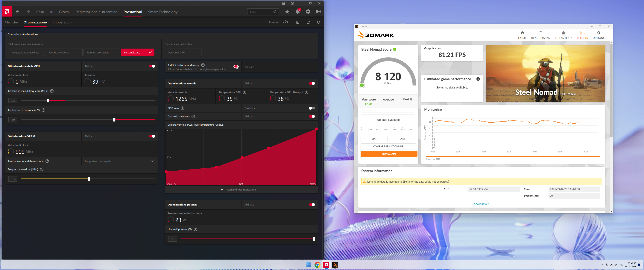Select Overclock GPU auto tuning
Image resolution: width=644 pixels, height=270 pixels.
(183, 52)
